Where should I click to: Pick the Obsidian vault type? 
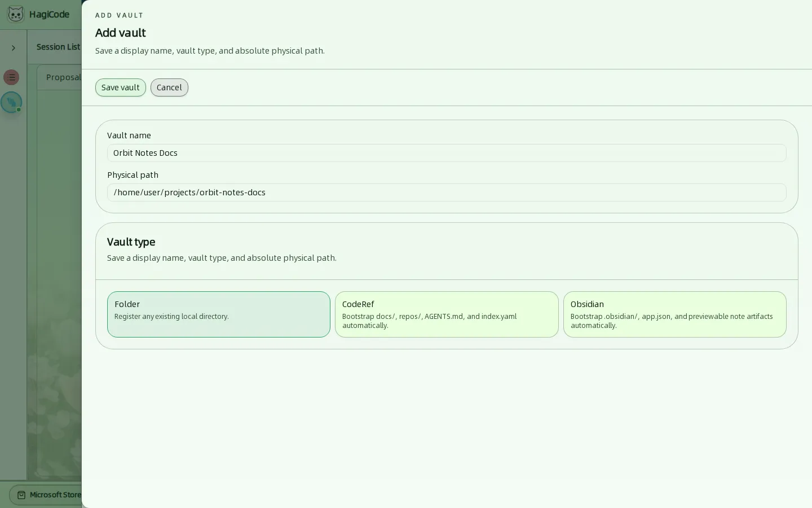[675, 314]
